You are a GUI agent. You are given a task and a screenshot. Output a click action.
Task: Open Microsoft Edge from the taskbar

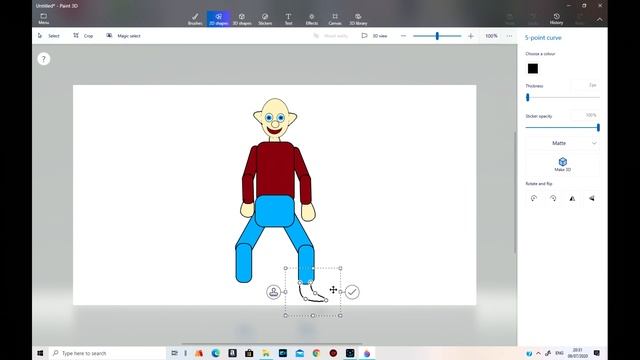216,353
